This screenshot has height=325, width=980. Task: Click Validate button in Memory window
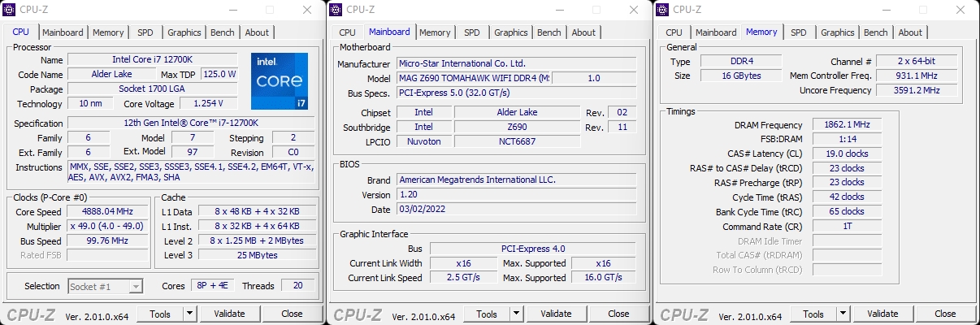pyautogui.click(x=882, y=314)
